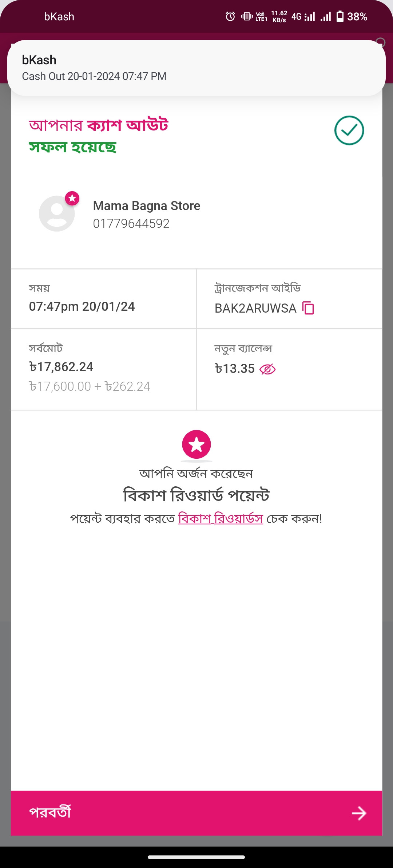Tap the pink reward star icon
The image size is (393, 868).
click(196, 445)
